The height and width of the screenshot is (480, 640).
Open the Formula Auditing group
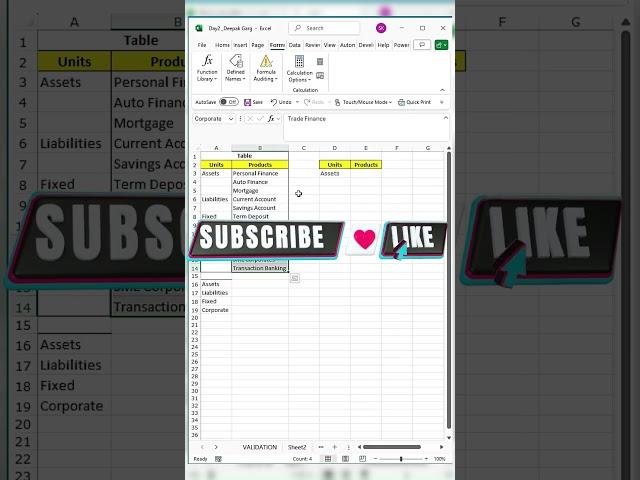(x=266, y=68)
